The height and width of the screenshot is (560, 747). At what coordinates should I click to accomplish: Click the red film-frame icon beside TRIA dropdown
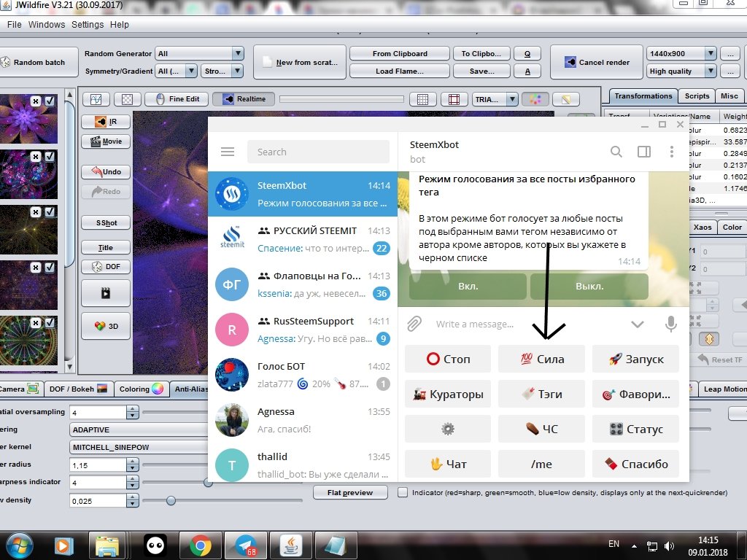[x=454, y=99]
